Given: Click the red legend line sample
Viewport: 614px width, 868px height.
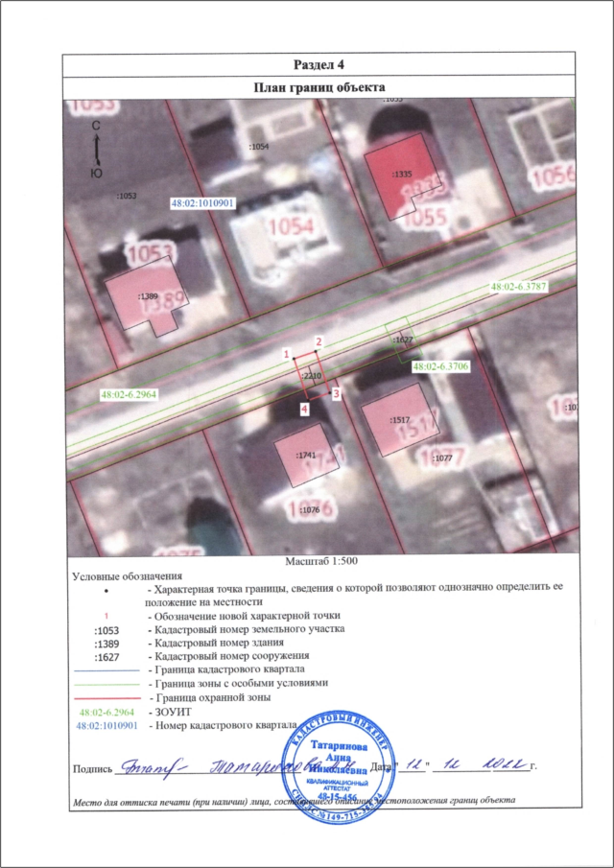Looking at the screenshot, I should click(x=106, y=698).
